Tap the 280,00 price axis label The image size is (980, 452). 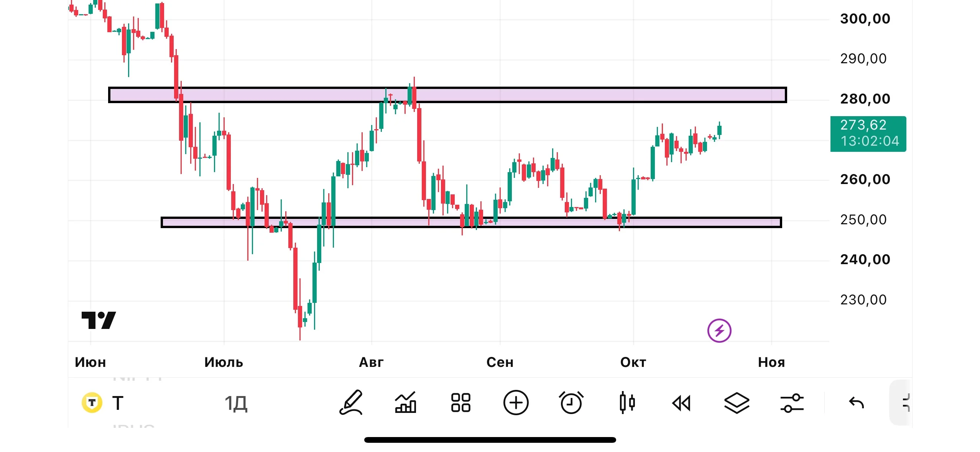point(865,99)
